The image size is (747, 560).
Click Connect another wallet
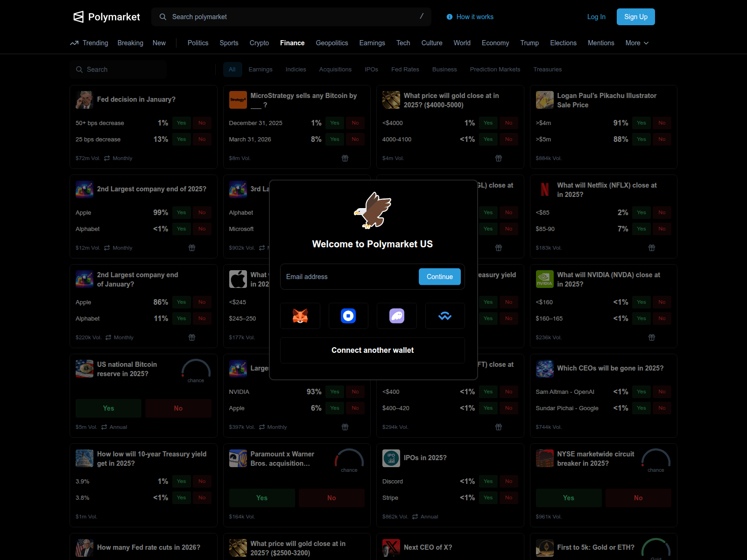click(x=373, y=350)
